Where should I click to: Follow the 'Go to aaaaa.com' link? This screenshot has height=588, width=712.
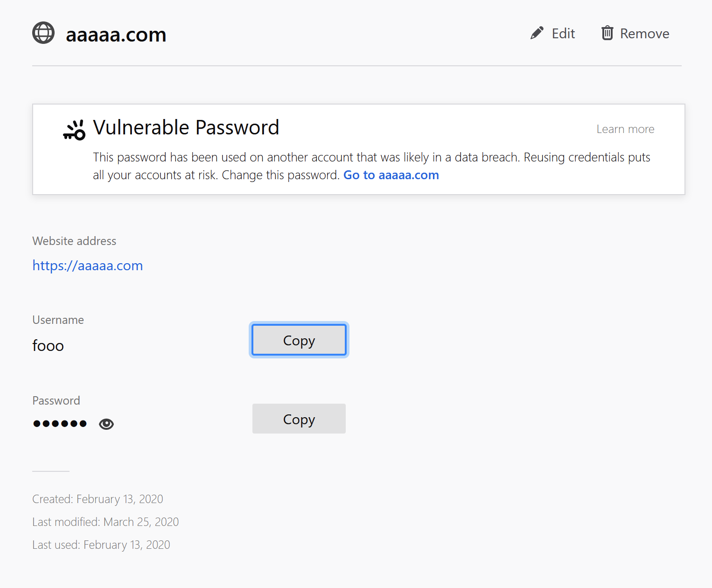(x=391, y=175)
